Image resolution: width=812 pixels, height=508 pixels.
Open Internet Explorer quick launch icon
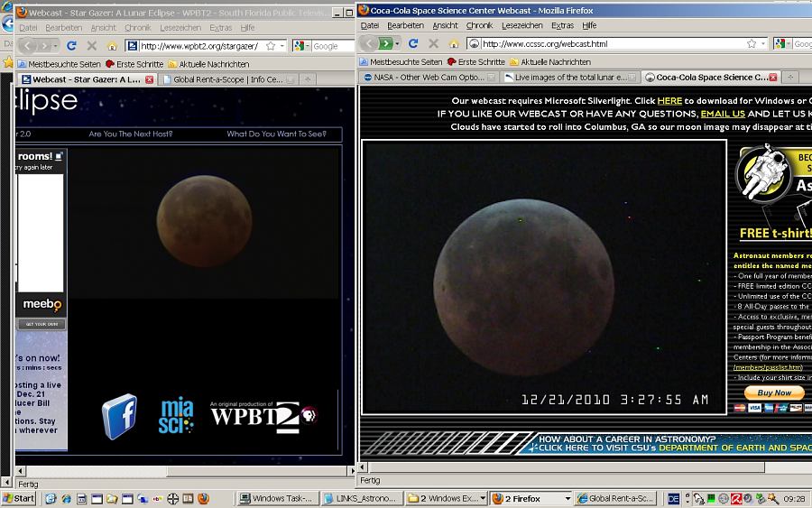tap(66, 499)
